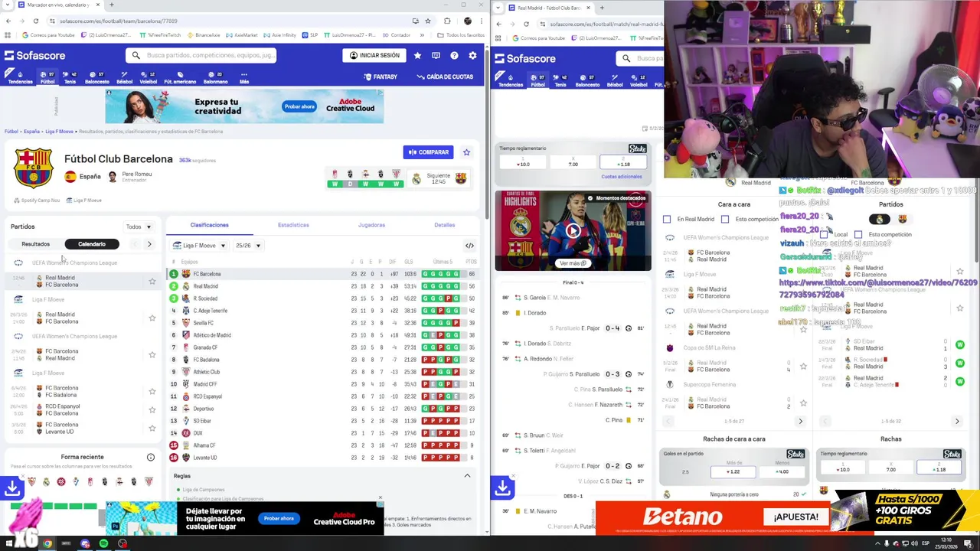Select Balonmano sport in left window
Viewport: 980px width, 551px height.
(215, 78)
